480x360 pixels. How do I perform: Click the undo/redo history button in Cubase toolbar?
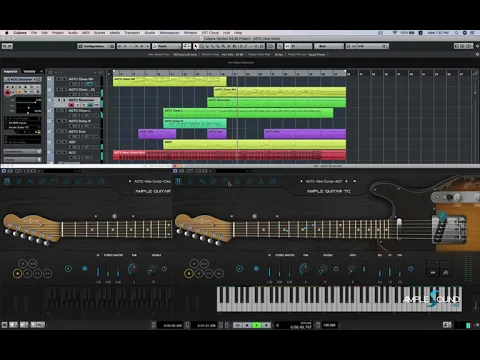tap(8, 46)
